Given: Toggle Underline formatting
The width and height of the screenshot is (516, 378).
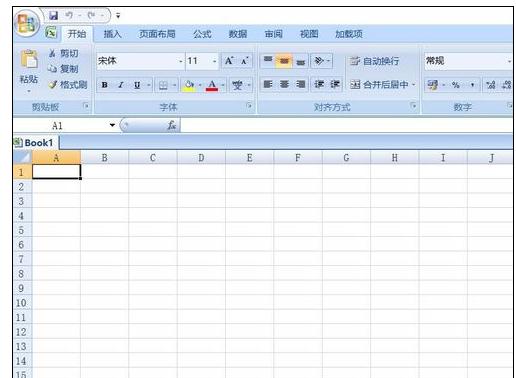Looking at the screenshot, I should click(x=137, y=85).
